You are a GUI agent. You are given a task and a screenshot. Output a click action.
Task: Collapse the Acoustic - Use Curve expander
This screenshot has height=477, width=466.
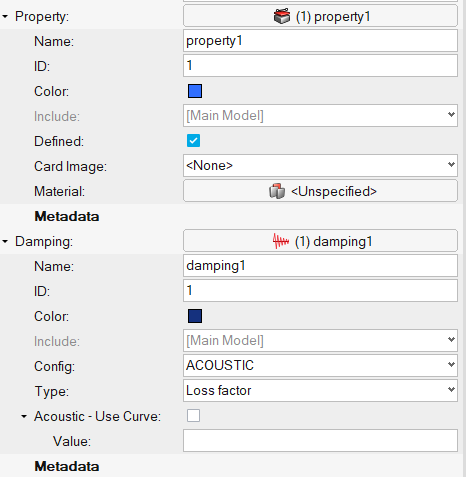click(24, 416)
